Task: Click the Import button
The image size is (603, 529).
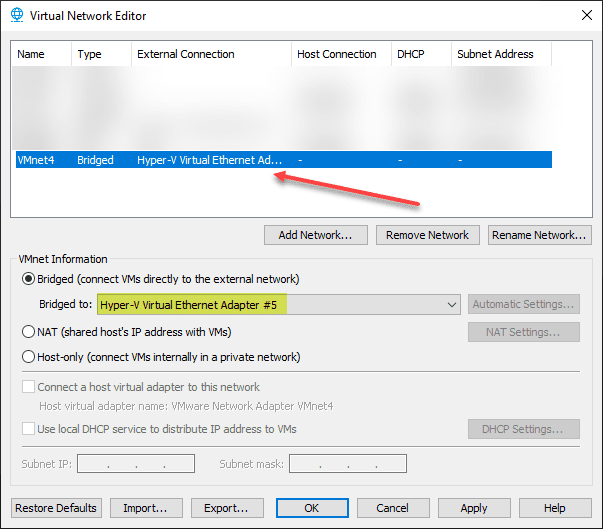Action: point(146,508)
